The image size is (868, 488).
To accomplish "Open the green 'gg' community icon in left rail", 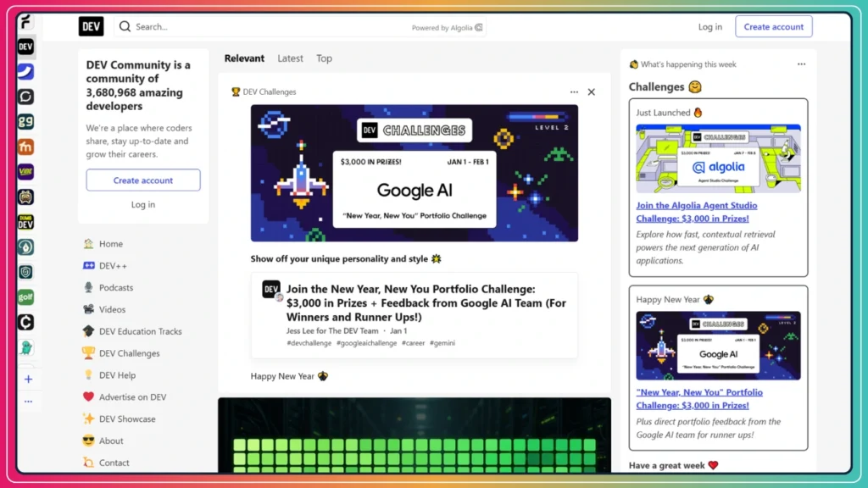I will click(26, 121).
